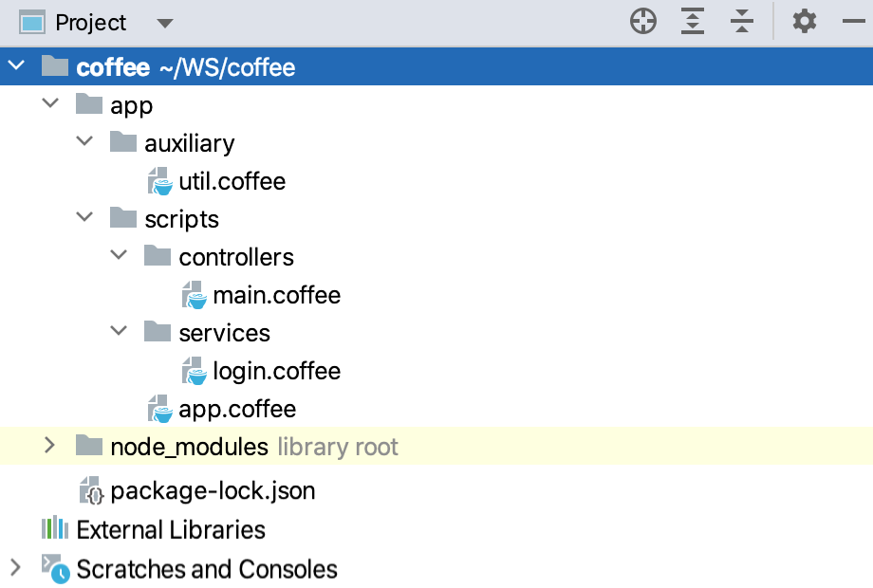
Task: Select the services folder
Action: pyautogui.click(x=225, y=333)
